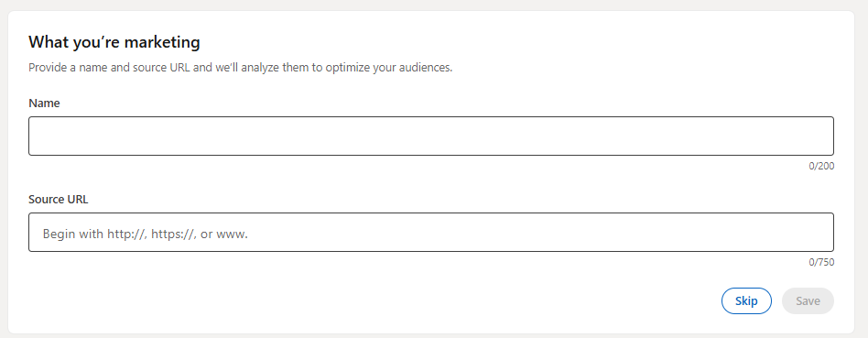This screenshot has width=868, height=338.
Task: Click the 0/200 character counter
Action: click(x=821, y=166)
